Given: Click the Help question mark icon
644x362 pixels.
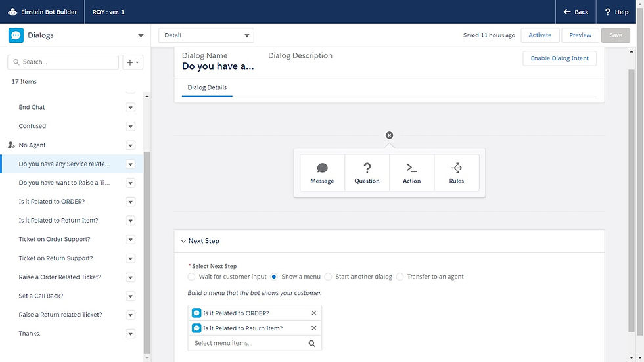Looking at the screenshot, I should coord(607,12).
